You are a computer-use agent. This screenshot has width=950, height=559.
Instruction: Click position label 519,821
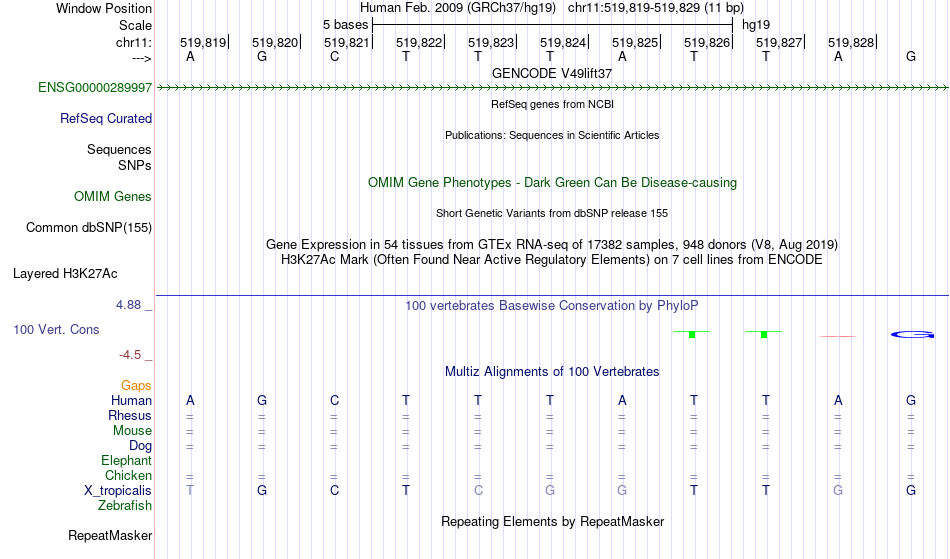pyautogui.click(x=347, y=42)
